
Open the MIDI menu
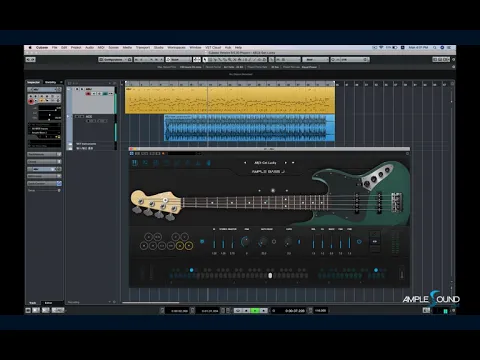pos(101,48)
